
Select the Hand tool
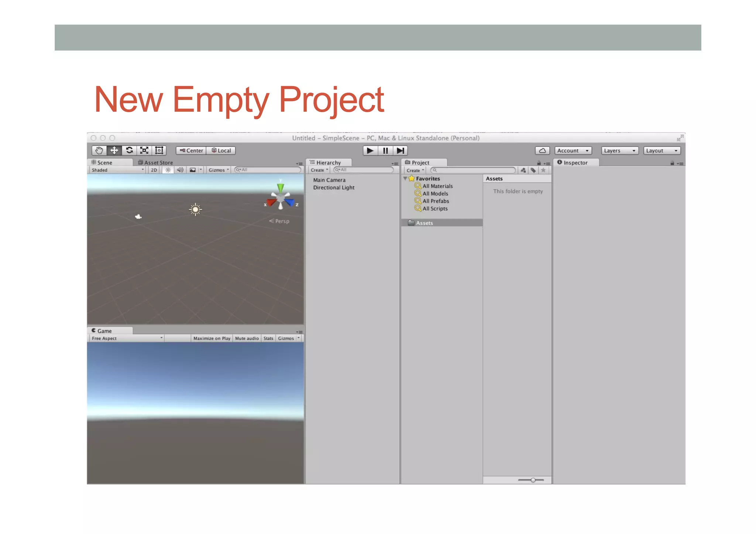click(99, 151)
